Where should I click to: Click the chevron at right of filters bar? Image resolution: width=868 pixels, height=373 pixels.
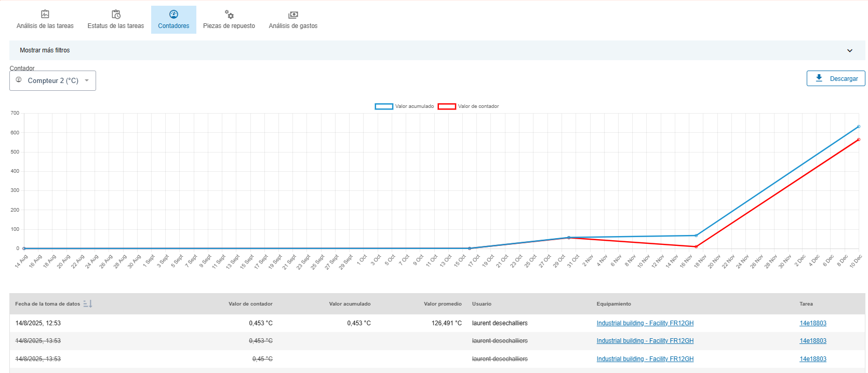tap(850, 51)
